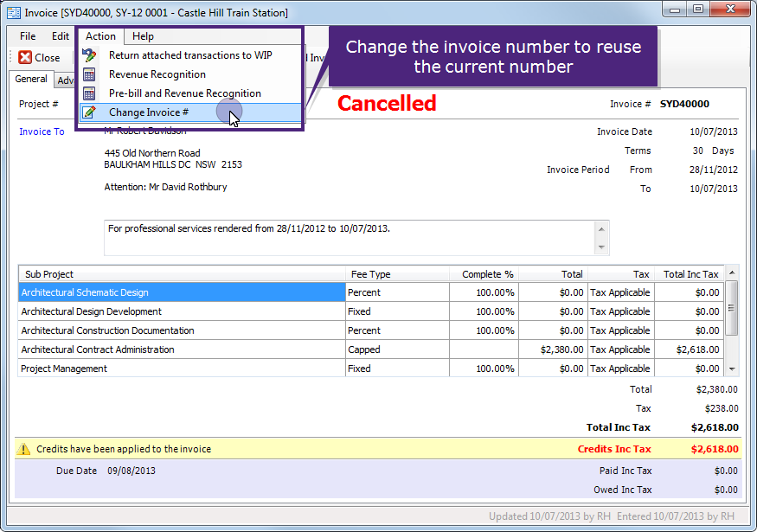
Task: Click the Revenue Recognition calculator icon
Action: point(87,74)
